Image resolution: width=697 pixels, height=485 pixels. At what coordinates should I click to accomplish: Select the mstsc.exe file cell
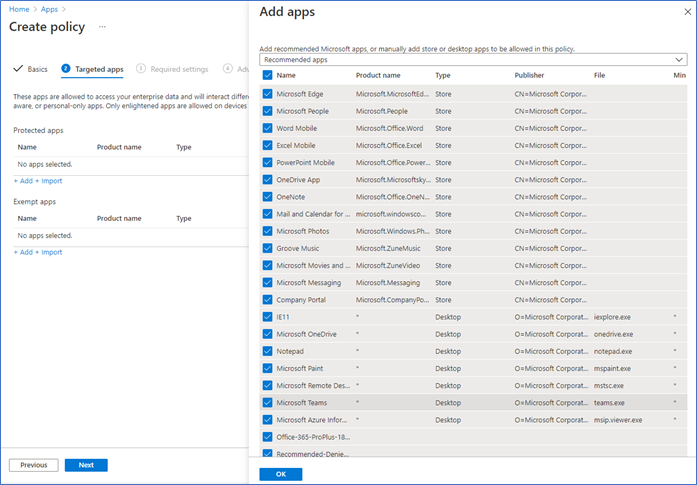click(609, 385)
